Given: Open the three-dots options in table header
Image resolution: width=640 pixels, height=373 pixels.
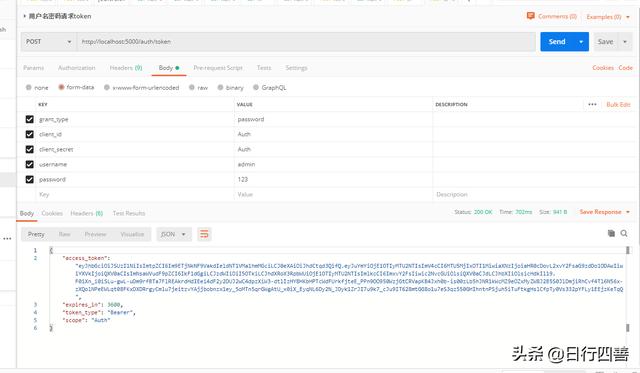Looking at the screenshot, I should (x=592, y=104).
